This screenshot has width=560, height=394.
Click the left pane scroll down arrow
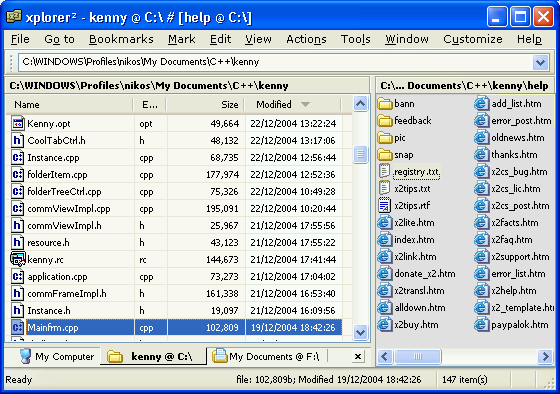coord(360,333)
